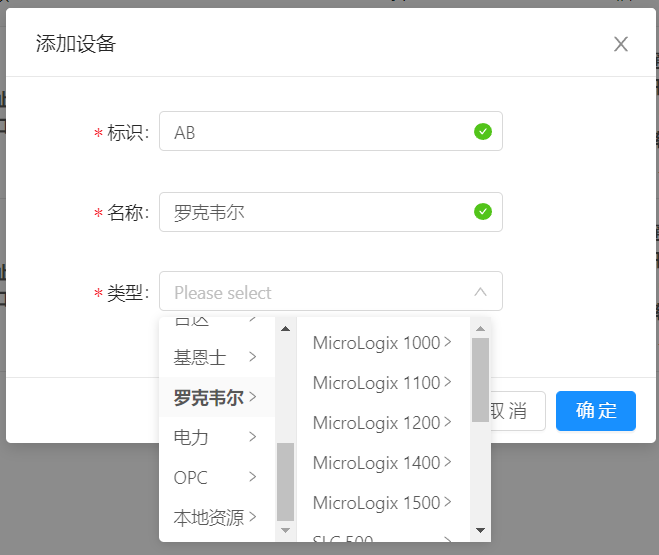Click the 名称 input field containing 罗克韦尔

tap(331, 212)
